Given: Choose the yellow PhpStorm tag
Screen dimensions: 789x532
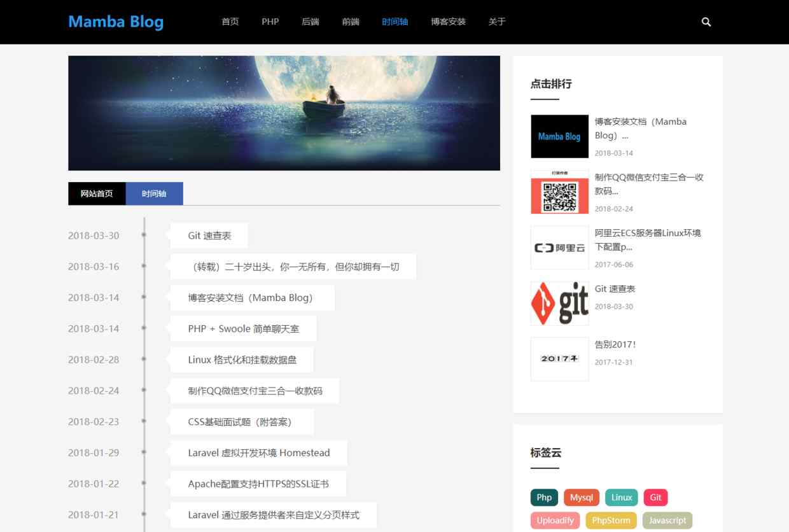Looking at the screenshot, I should tap(611, 521).
